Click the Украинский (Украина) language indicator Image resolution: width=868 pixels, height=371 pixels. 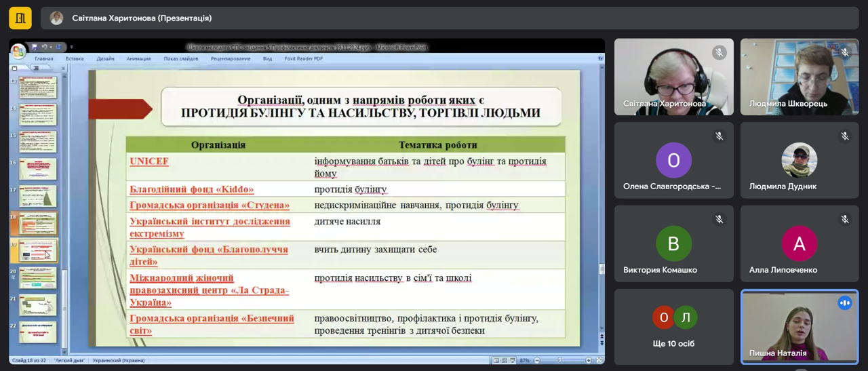119,360
